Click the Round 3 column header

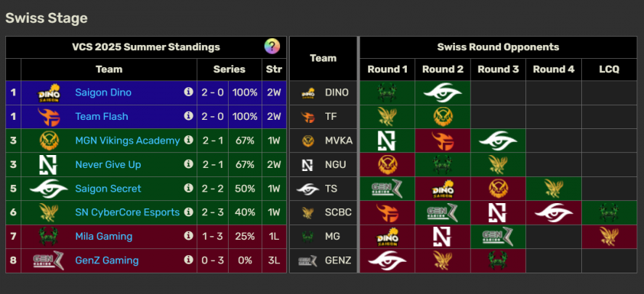[x=498, y=69]
